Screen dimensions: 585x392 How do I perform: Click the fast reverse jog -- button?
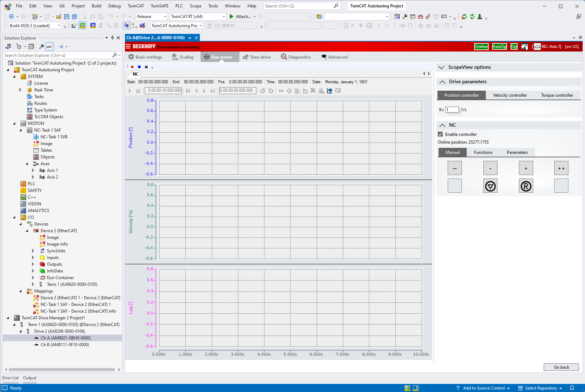coord(455,168)
